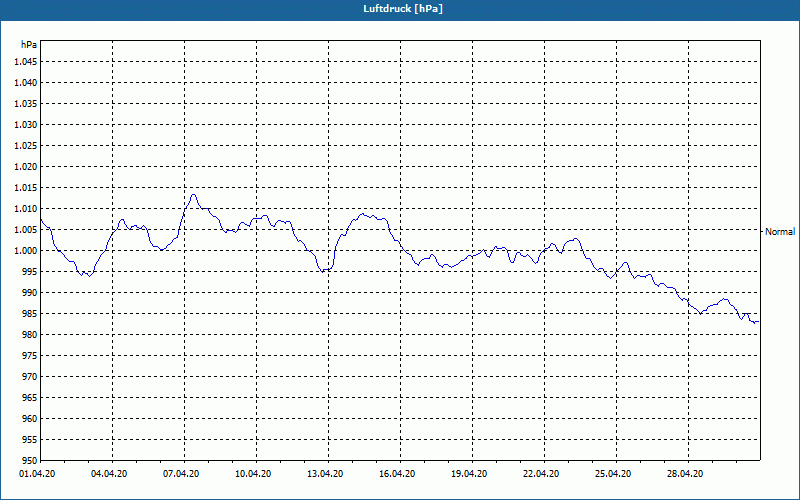Click the pressure curve end point near 983 hPa

click(x=758, y=322)
